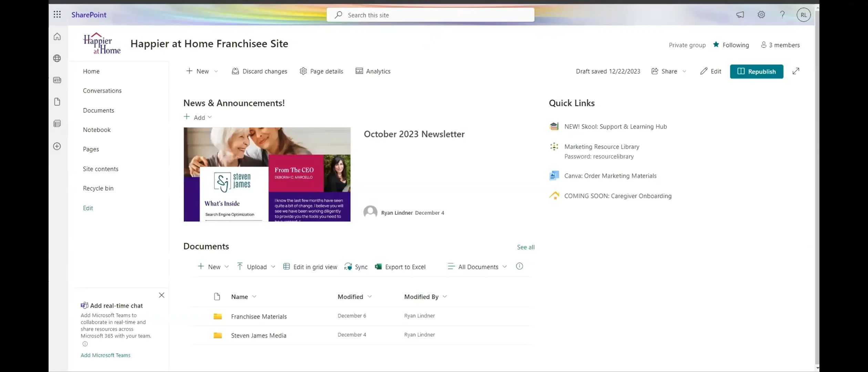Close the Add real-time chat panel
868x372 pixels.
tap(162, 295)
